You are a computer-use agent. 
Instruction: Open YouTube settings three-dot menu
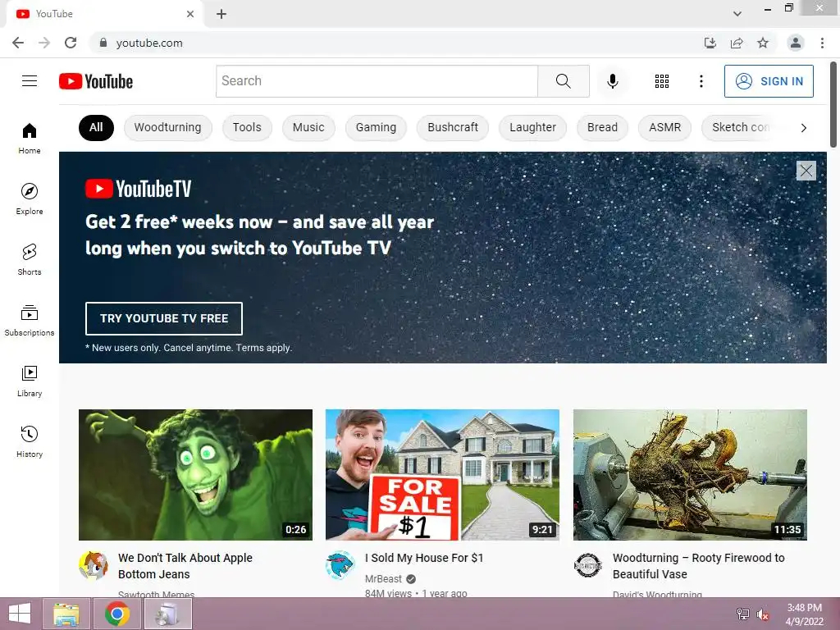[701, 81]
